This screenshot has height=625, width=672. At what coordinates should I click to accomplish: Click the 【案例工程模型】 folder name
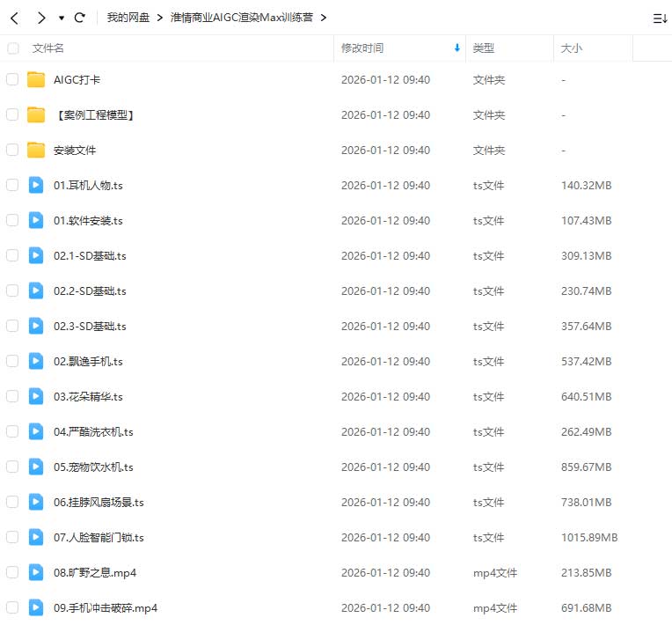(x=95, y=115)
